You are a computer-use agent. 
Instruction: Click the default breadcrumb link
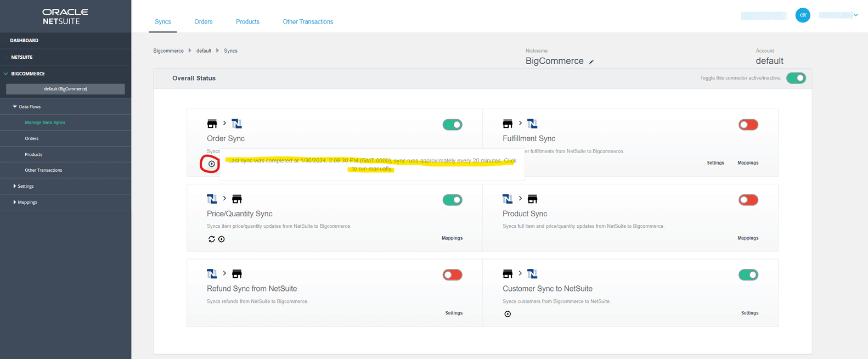point(204,51)
